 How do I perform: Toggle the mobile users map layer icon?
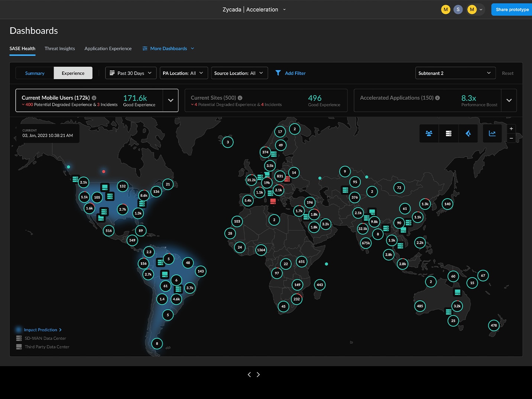tap(429, 133)
